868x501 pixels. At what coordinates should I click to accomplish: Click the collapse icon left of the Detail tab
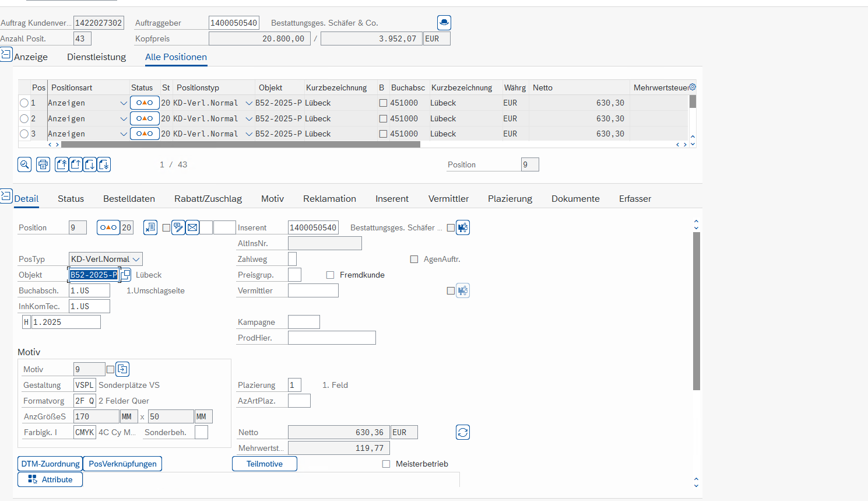pos(6,196)
